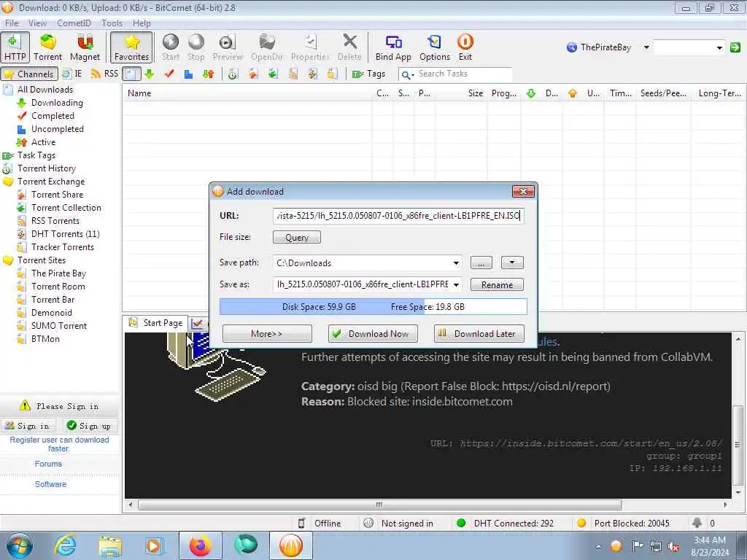
Task: Open The Pirate Bay sidebar entry
Action: point(58,273)
